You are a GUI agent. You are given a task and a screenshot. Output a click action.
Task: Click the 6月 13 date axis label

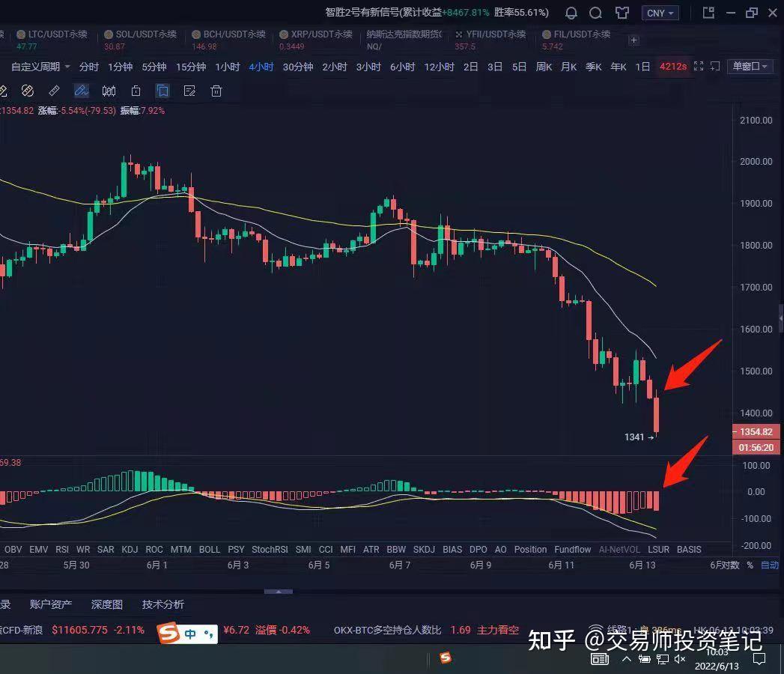pyautogui.click(x=642, y=565)
